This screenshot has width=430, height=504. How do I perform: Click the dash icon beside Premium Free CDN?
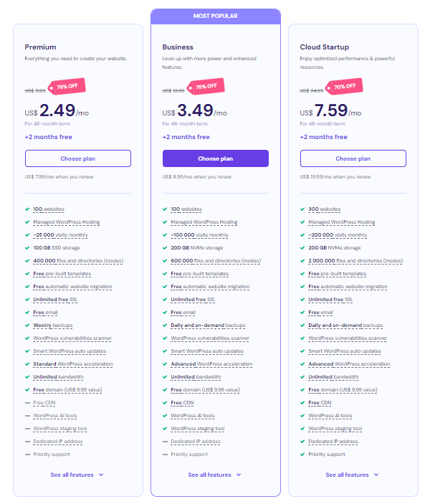click(x=27, y=403)
